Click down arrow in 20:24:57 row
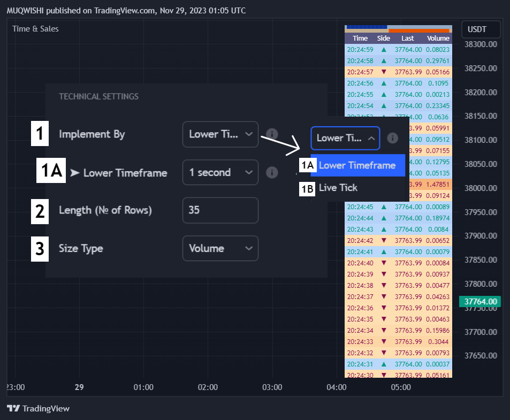510x420 pixels. click(x=384, y=72)
